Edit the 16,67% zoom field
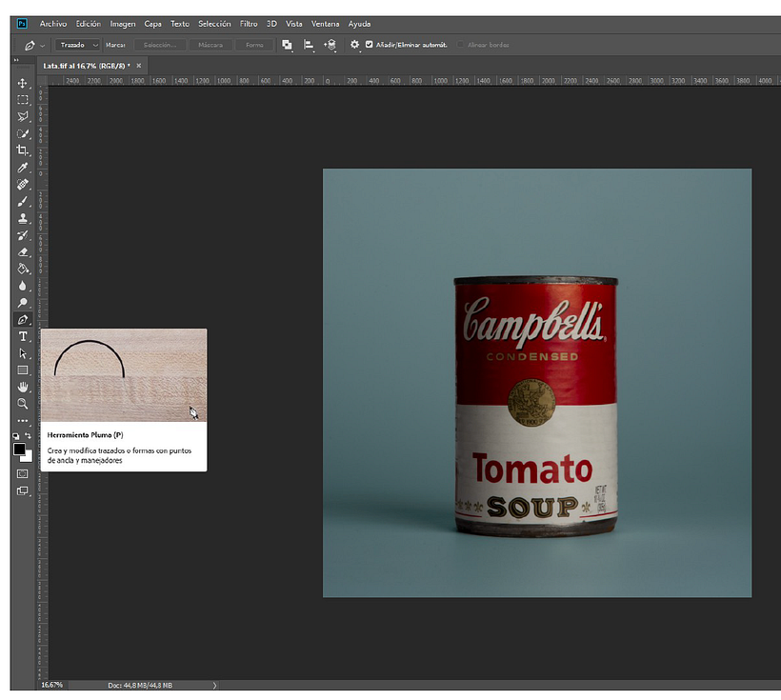 point(51,685)
